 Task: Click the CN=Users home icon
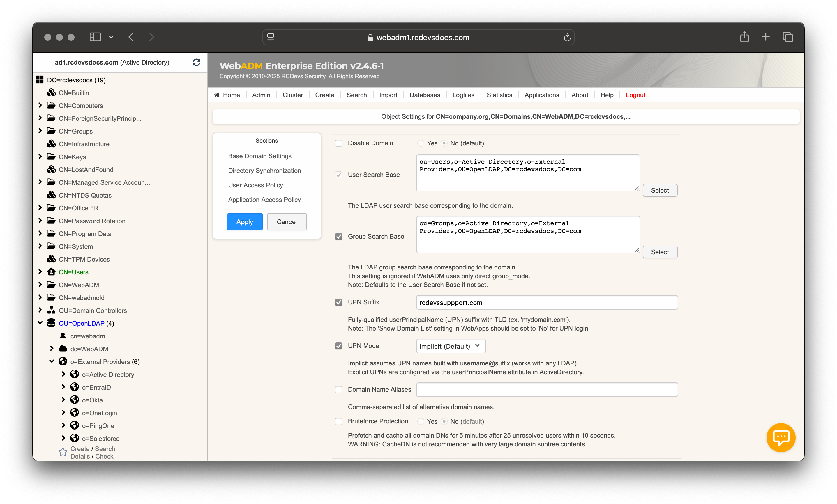coord(51,271)
